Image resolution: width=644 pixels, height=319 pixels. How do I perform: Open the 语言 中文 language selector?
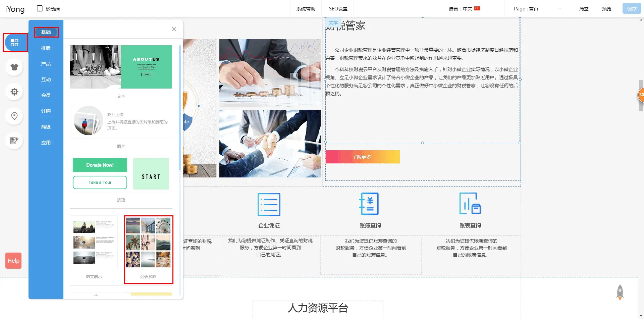(x=464, y=9)
